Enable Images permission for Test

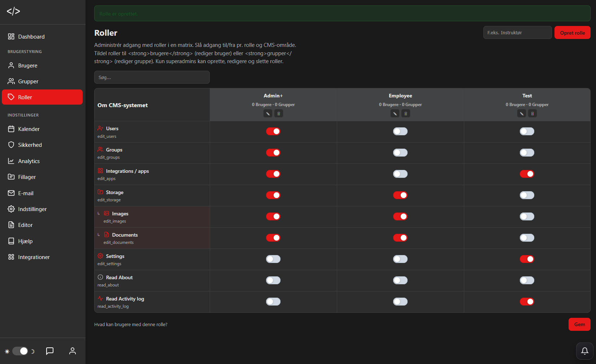click(527, 216)
